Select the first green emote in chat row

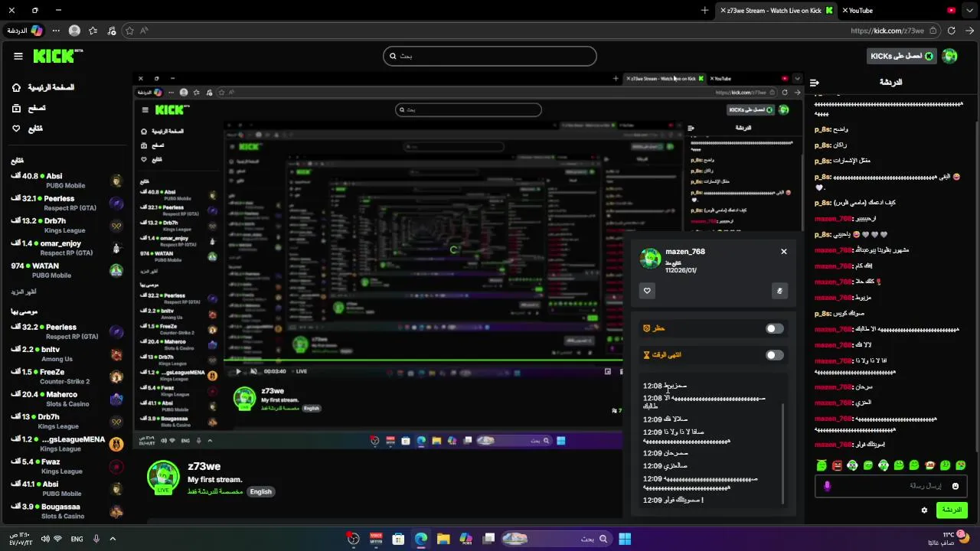822,465
